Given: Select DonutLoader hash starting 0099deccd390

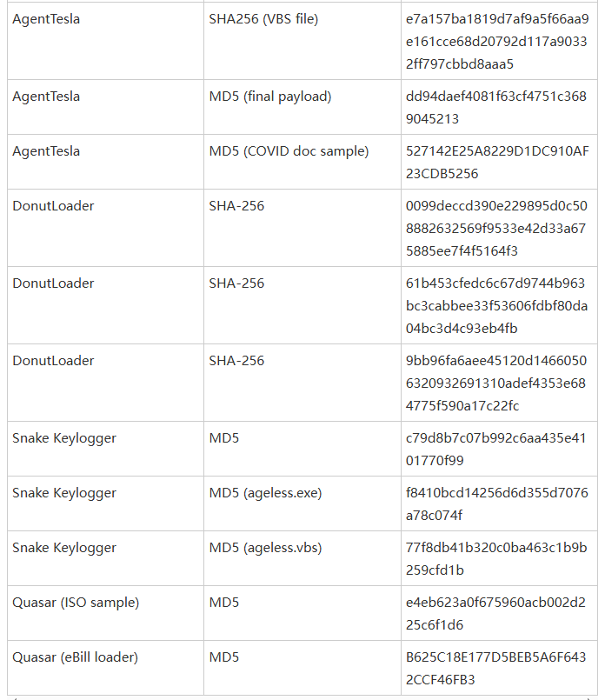Looking at the screenshot, I should 496,228.
